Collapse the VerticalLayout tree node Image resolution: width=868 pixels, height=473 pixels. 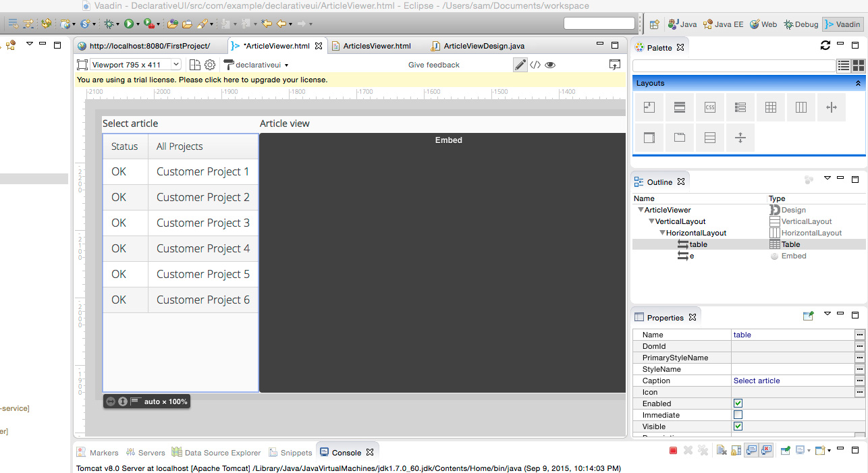tap(651, 221)
